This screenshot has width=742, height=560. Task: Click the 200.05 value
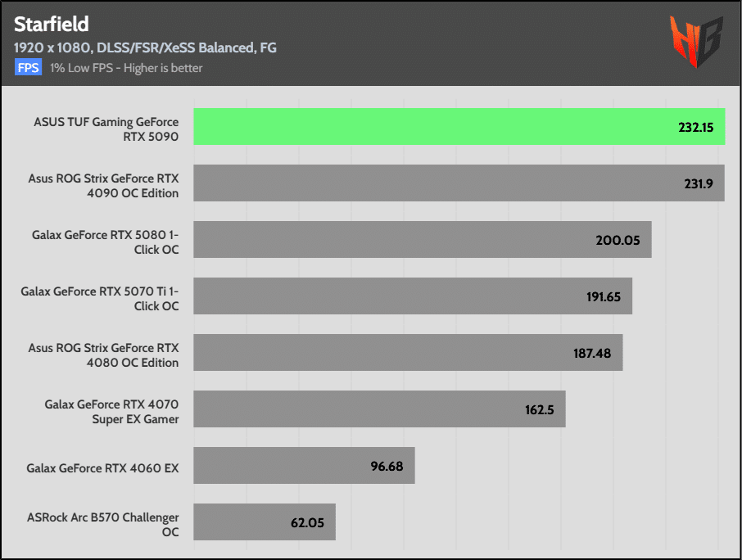[618, 240]
